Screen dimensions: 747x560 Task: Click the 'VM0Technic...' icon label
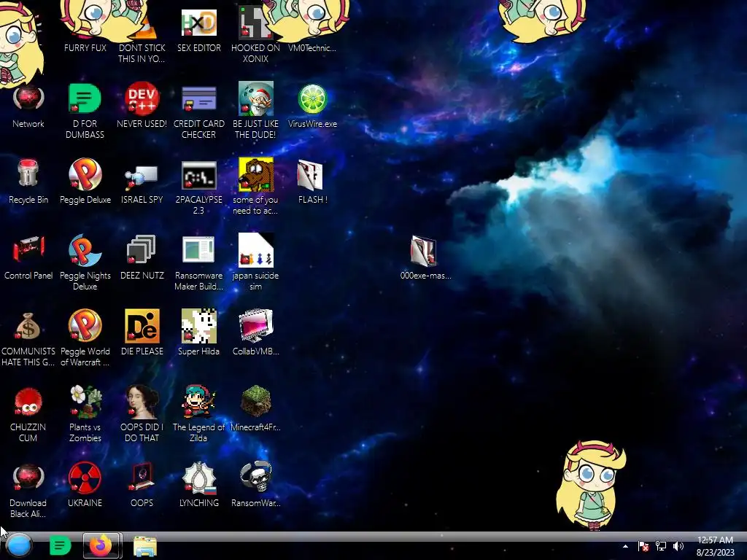(x=312, y=48)
